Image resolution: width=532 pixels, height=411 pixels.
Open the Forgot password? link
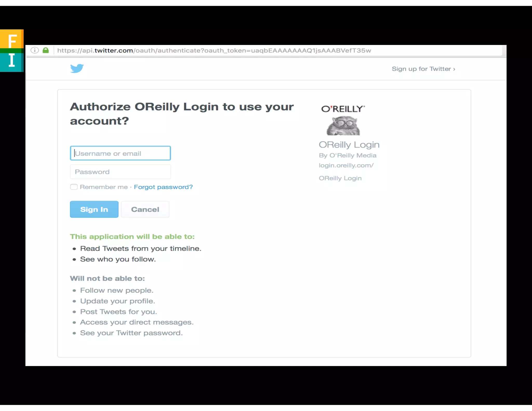163,187
